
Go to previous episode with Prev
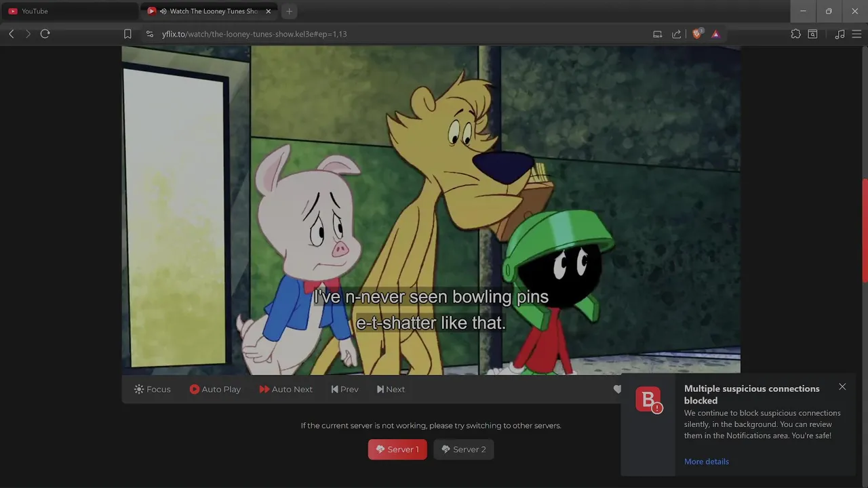[x=344, y=389]
